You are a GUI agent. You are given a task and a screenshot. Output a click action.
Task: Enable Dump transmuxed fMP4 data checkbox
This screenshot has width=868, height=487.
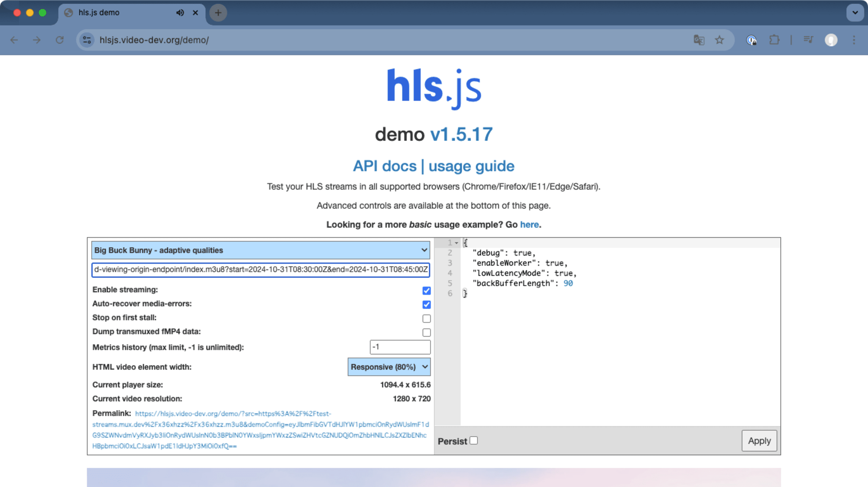pos(427,333)
